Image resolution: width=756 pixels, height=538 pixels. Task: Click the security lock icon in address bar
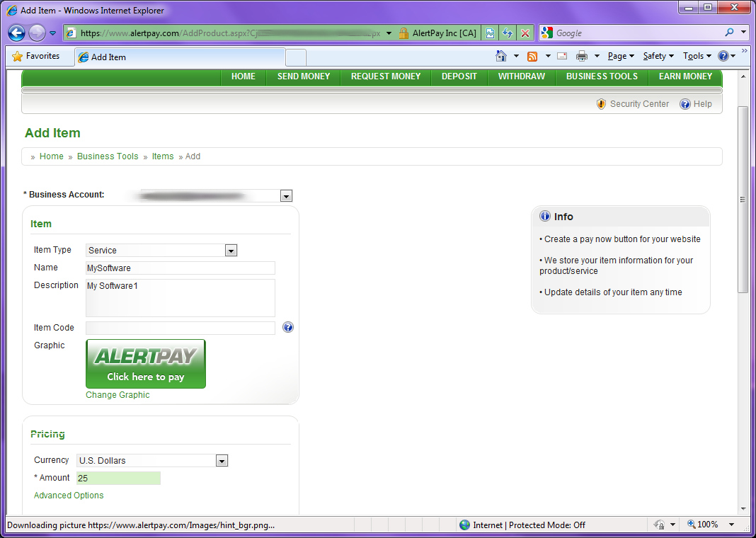[403, 33]
